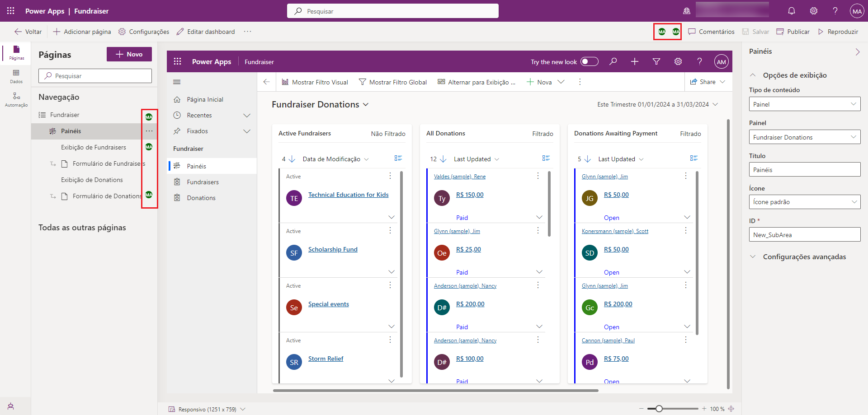Open the Fundraiser Donations dashboard selector
The image size is (868, 415).
[320, 104]
